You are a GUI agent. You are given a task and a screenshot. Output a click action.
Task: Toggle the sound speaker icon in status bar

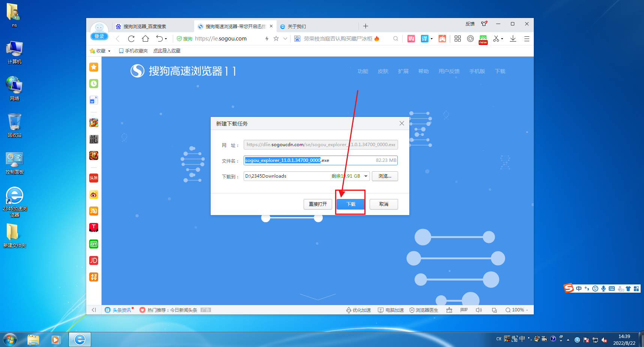point(479,310)
